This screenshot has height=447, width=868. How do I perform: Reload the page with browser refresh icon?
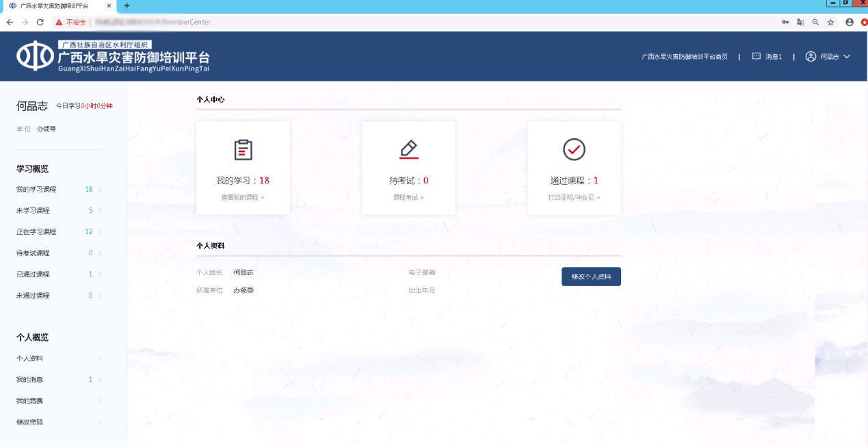pos(40,22)
